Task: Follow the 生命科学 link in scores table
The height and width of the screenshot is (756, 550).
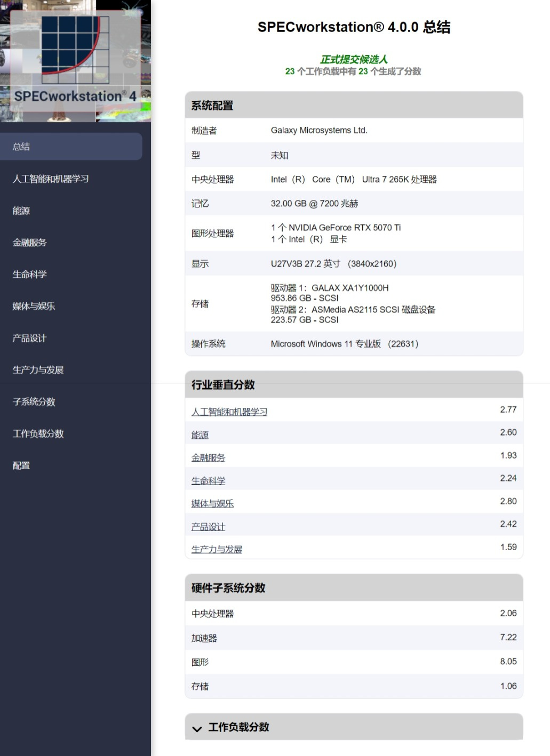Action: click(x=209, y=480)
